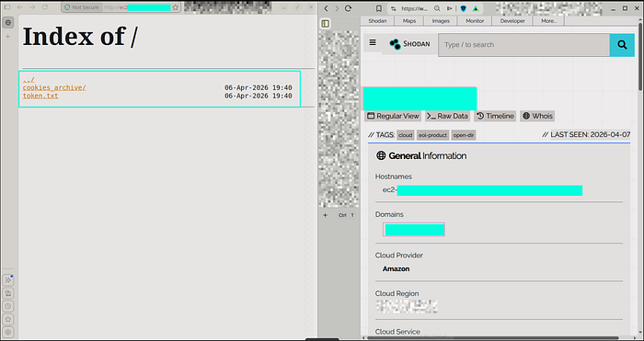Toggle vertical tabs panel in Shodan browser
The image size is (644, 341).
point(326,24)
